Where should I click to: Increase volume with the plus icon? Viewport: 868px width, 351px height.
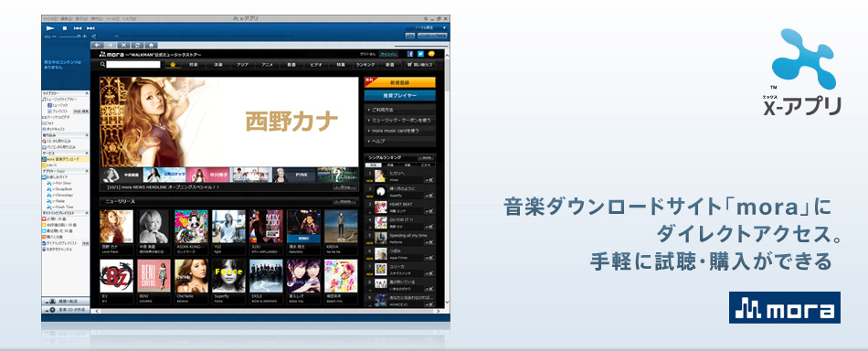click(x=85, y=37)
